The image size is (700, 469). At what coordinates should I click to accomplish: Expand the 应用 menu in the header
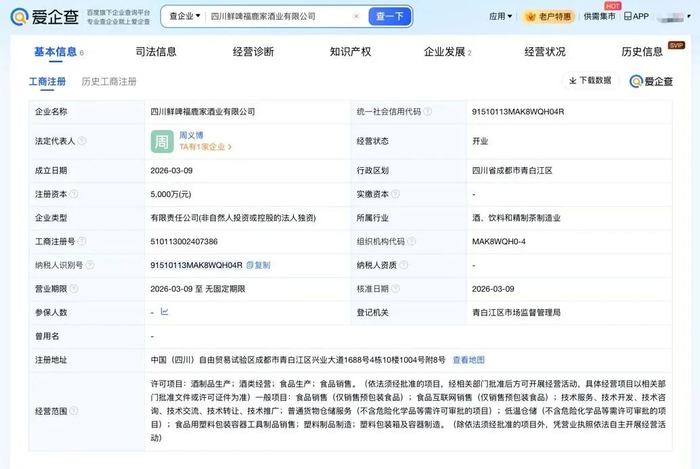(500, 17)
